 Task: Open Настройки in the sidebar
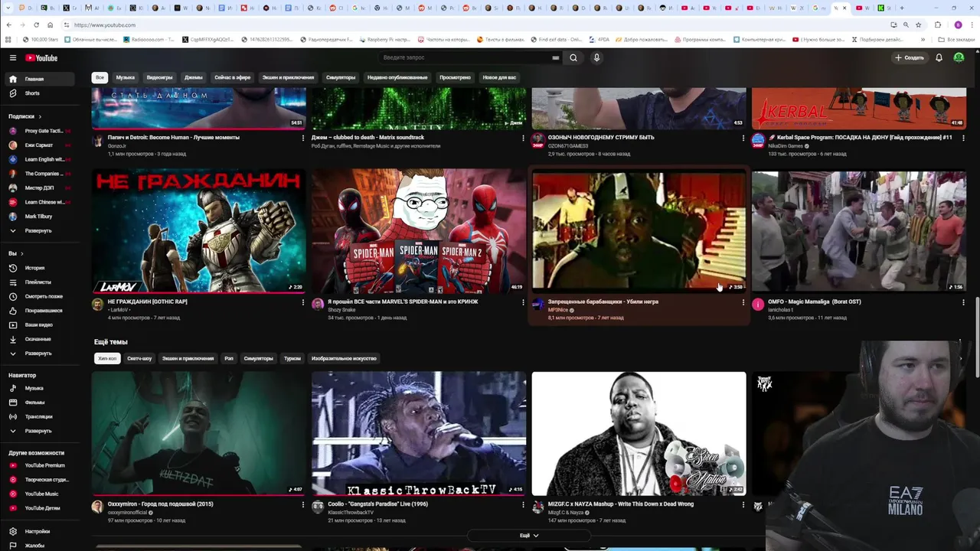38,531
